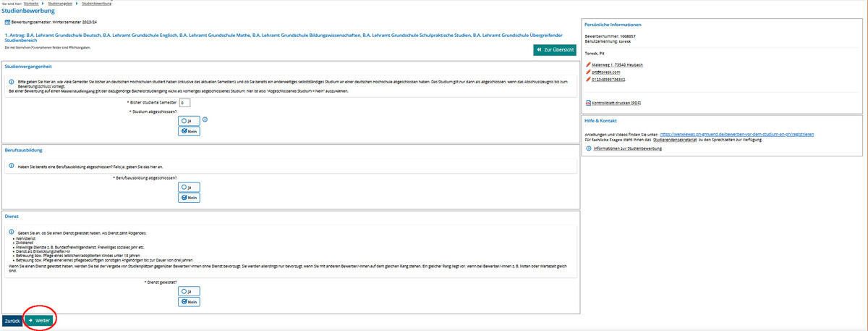
Task: Click the info icon in the Dienst section
Action: click(x=12, y=232)
